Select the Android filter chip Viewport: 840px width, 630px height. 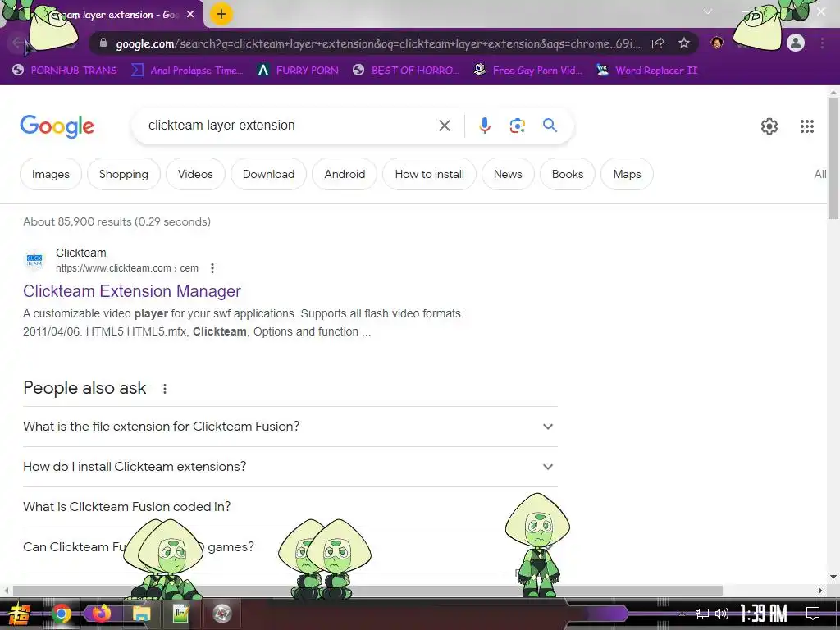tap(345, 174)
